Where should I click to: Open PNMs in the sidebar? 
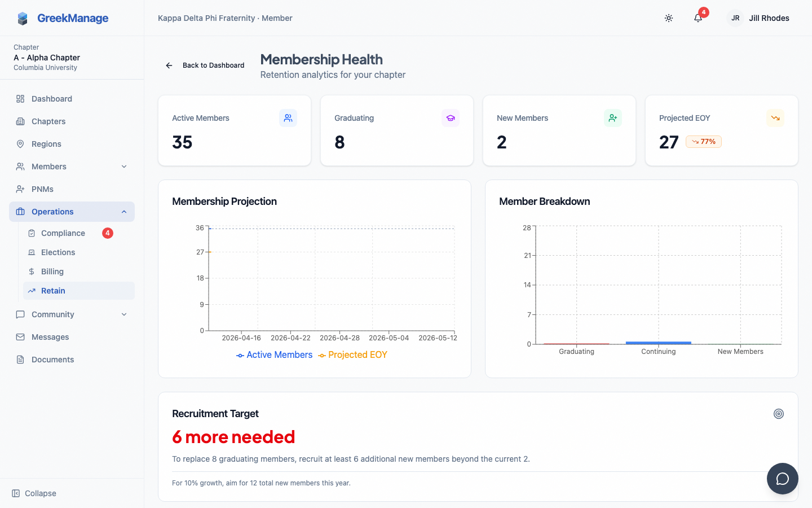[x=72, y=189]
